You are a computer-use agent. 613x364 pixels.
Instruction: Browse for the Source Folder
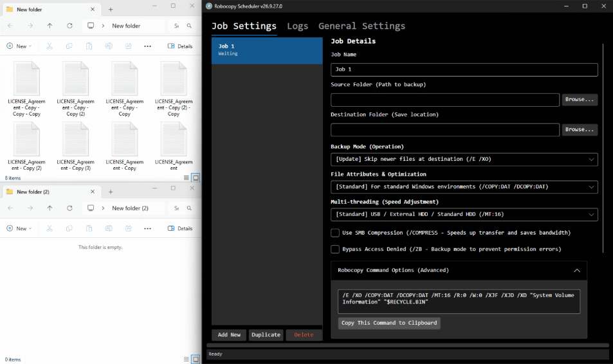(580, 100)
